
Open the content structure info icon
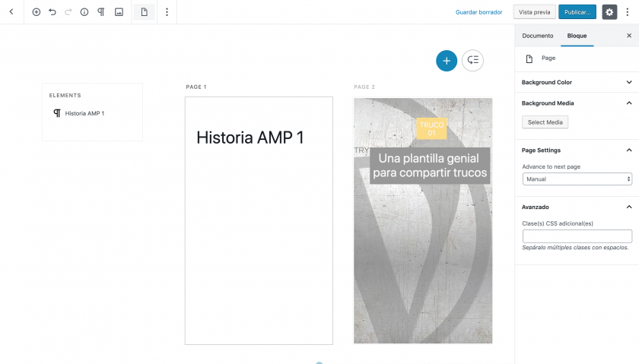point(84,12)
